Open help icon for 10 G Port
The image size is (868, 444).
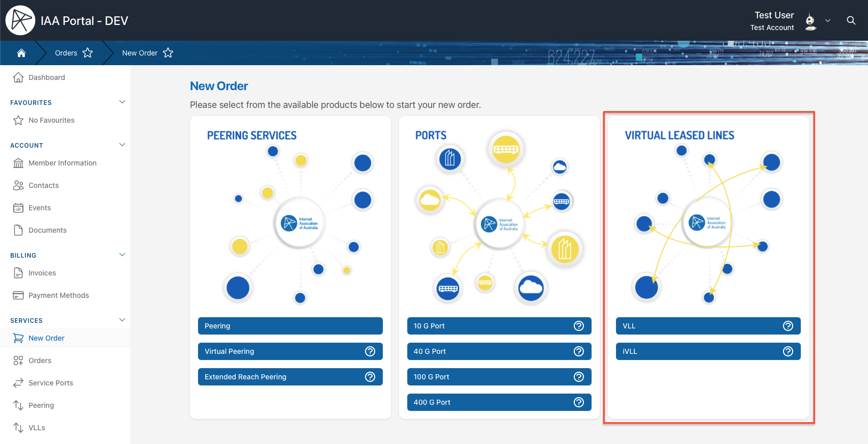(579, 326)
